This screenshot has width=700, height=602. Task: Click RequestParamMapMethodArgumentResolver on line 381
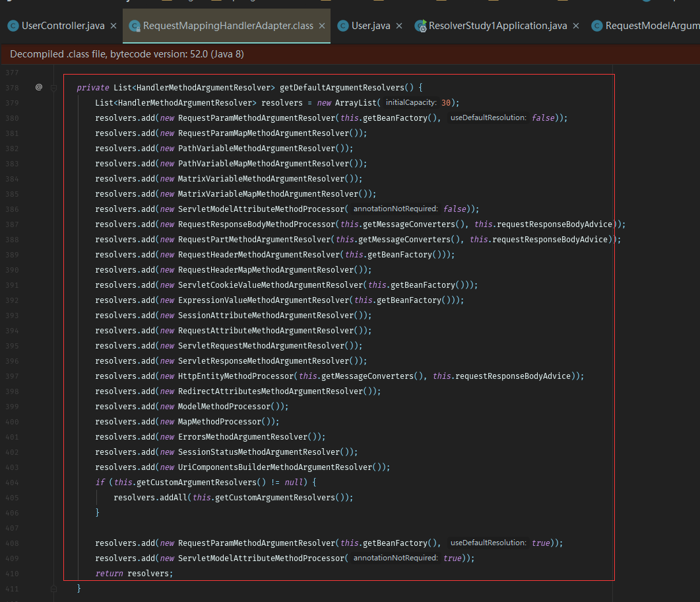(x=263, y=133)
